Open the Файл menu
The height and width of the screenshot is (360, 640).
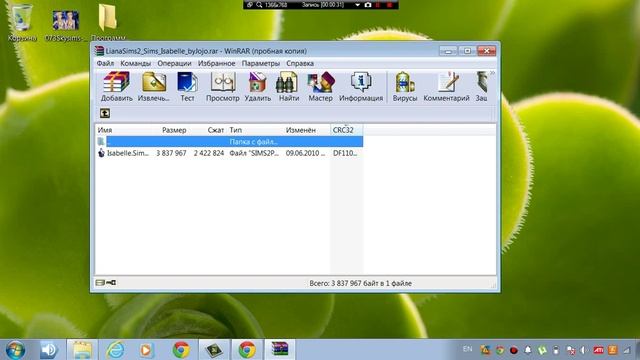point(105,63)
